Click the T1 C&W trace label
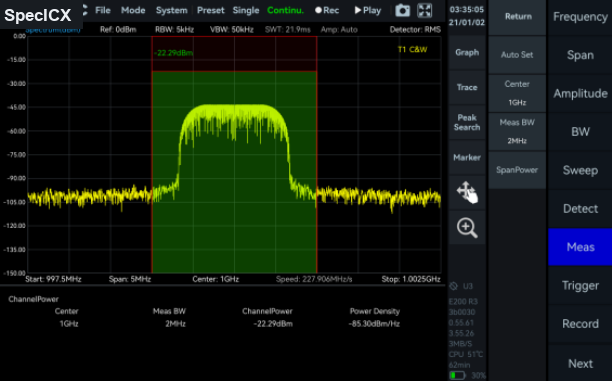Screen dimensions: 612x381 click(412, 50)
